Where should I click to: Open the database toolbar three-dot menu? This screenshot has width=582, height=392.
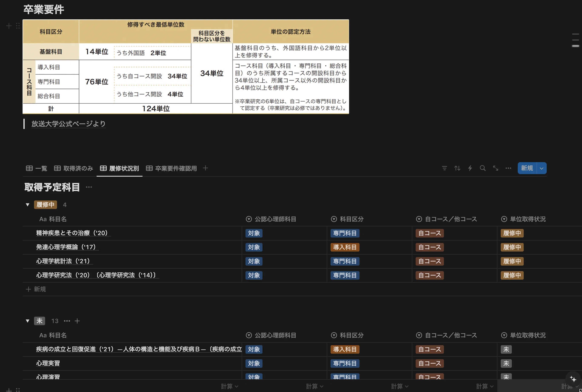508,168
